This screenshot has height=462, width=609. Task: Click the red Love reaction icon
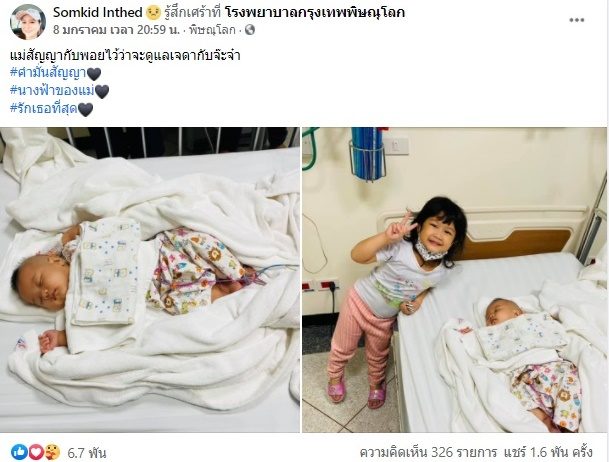(x=36, y=452)
